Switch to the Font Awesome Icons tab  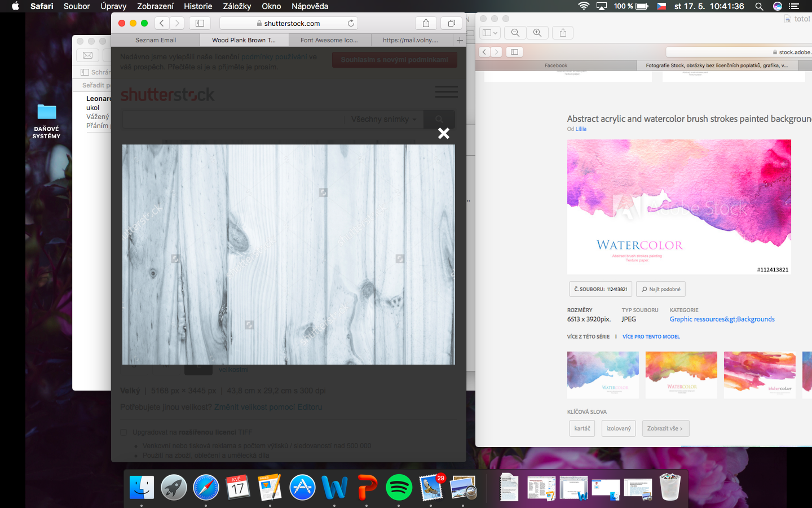(329, 40)
